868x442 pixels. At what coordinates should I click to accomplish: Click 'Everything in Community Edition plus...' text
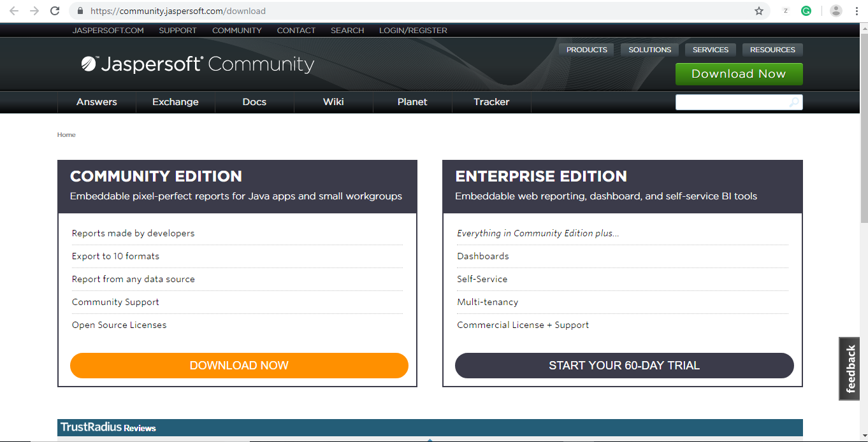tap(538, 233)
